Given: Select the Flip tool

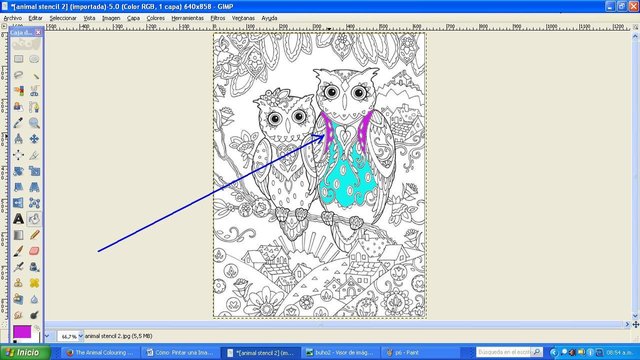Looking at the screenshot, I should point(18,203).
